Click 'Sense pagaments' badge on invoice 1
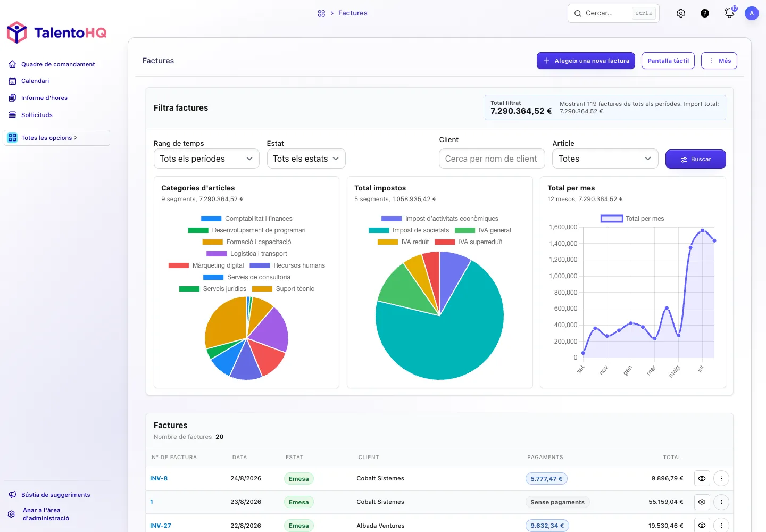766x532 pixels. click(x=557, y=502)
